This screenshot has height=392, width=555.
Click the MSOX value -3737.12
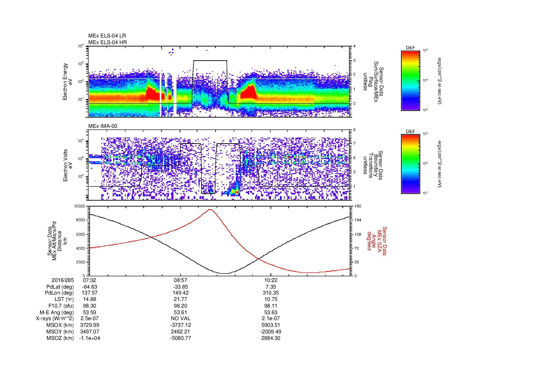click(x=181, y=325)
